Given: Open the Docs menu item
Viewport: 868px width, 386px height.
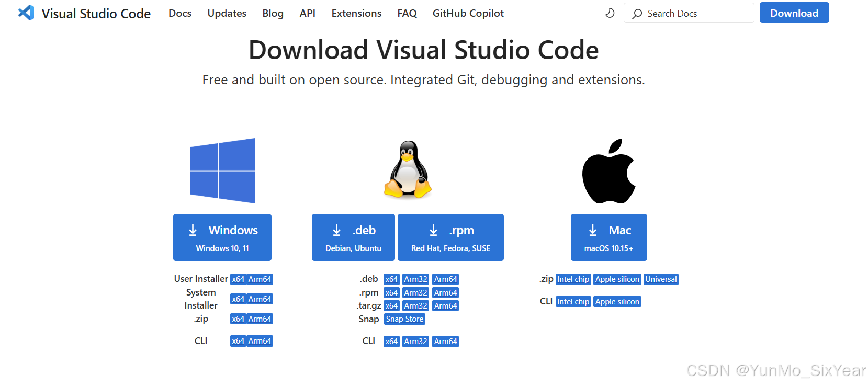Looking at the screenshot, I should click(180, 13).
